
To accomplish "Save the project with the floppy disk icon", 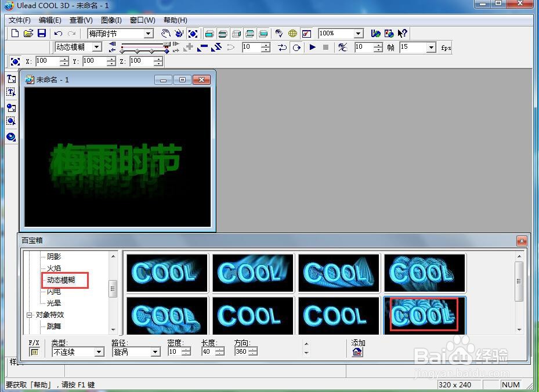I will pyautogui.click(x=42, y=33).
